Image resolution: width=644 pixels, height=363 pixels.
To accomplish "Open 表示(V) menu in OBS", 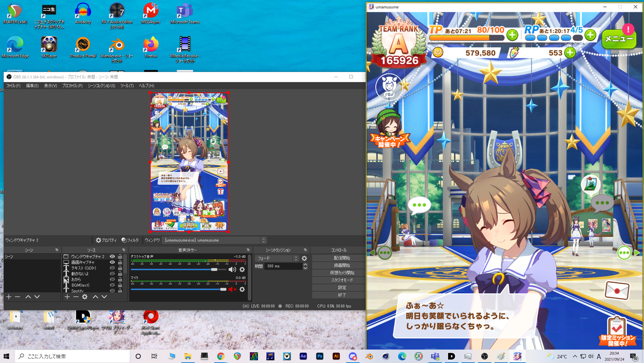I will 50,85.
